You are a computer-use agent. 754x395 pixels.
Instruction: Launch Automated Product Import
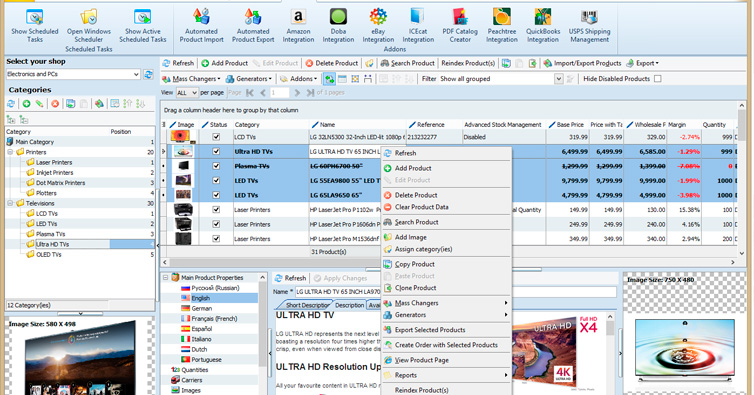[201, 26]
